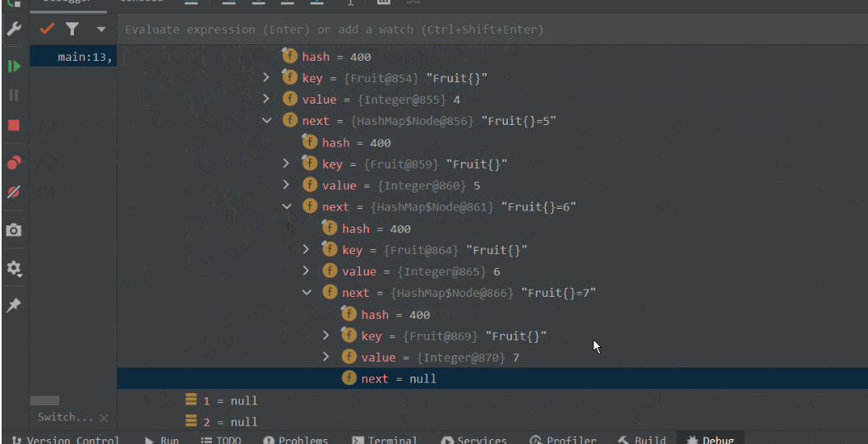Image resolution: width=868 pixels, height=444 pixels.
Task: Open the Services tool window tab
Action: click(x=473, y=440)
